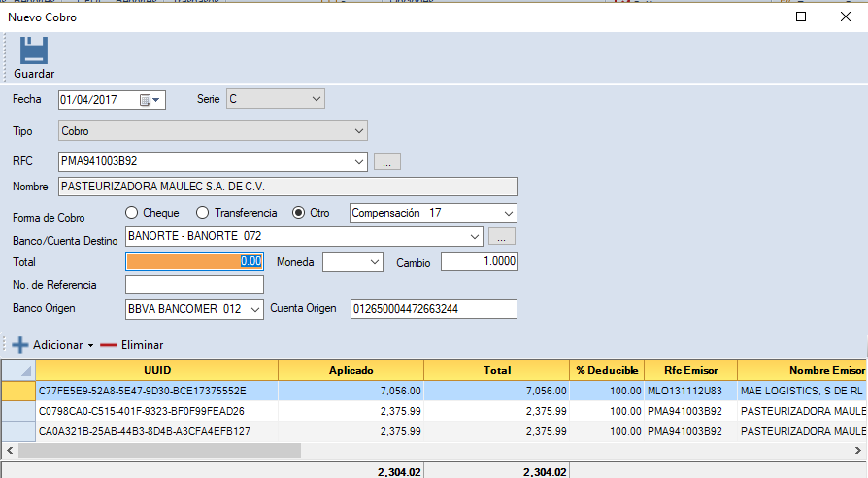Click the Adicionar plus icon
The width and height of the screenshot is (868, 478).
point(20,345)
